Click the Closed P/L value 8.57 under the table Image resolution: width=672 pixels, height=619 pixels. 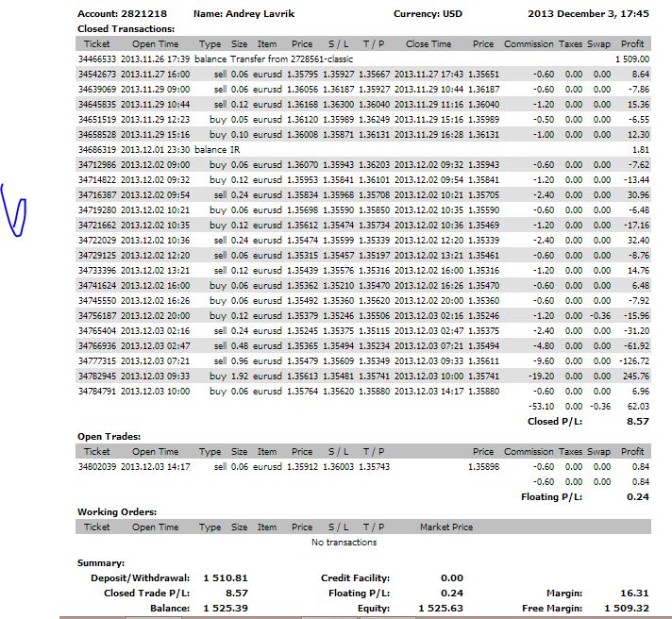(638, 422)
